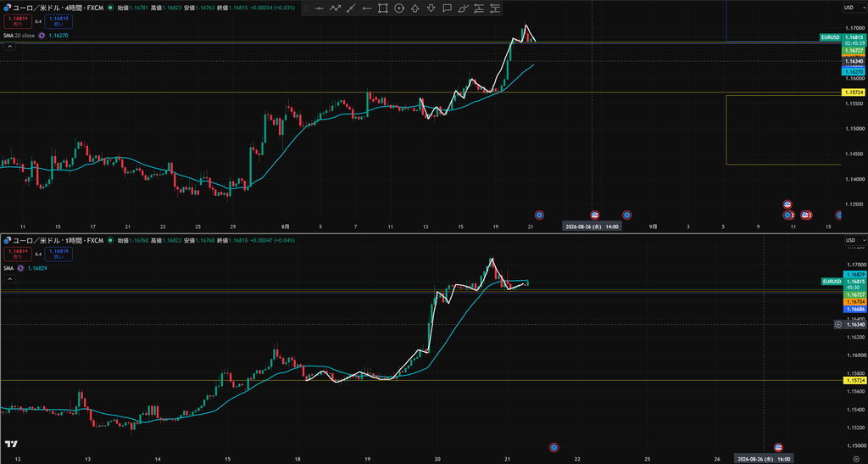Screen dimensions: 868x464
Task: Open US flag event icon above 2026-08-26 16:00
Action: click(778, 447)
